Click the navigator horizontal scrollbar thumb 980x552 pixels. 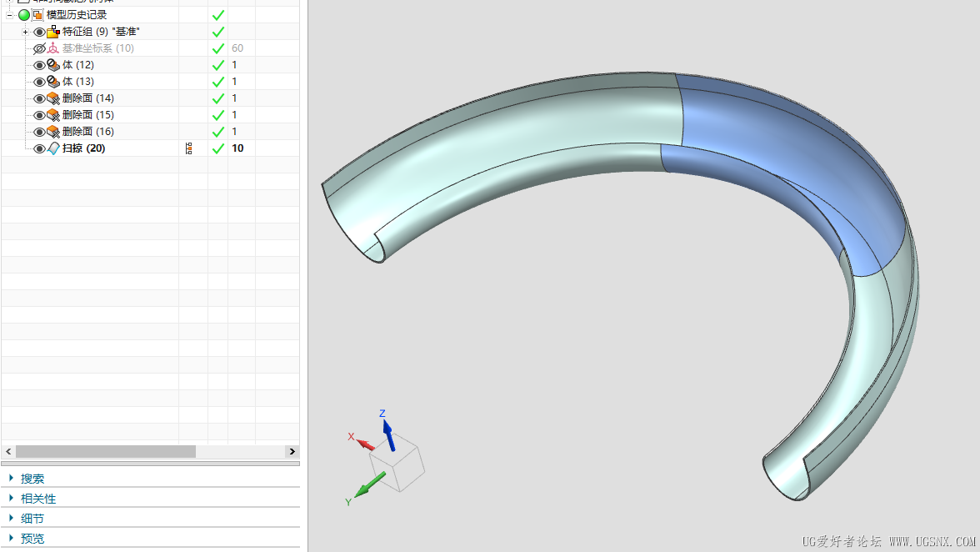tap(106, 451)
